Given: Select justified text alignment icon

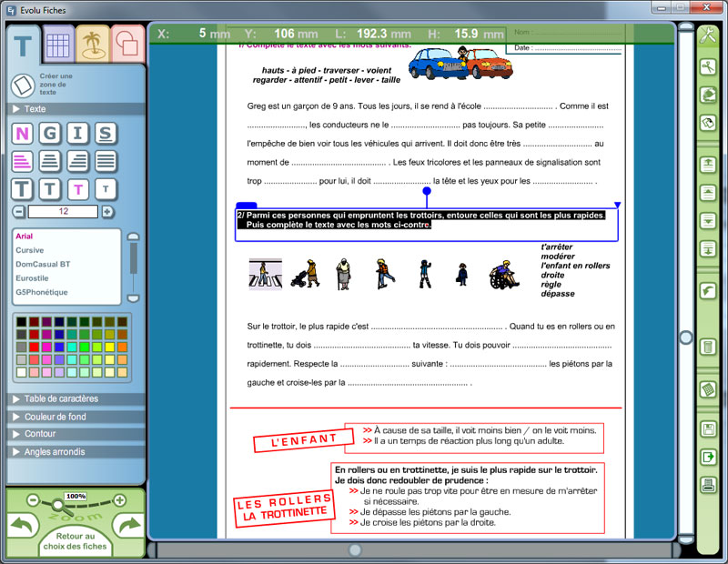Looking at the screenshot, I should pos(106,162).
